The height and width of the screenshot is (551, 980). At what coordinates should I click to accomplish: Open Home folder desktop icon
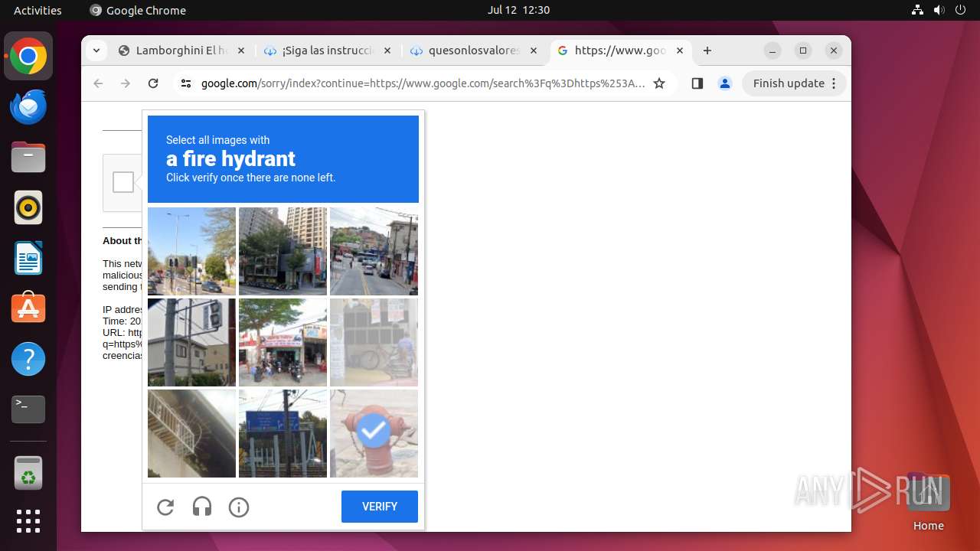coord(928,501)
